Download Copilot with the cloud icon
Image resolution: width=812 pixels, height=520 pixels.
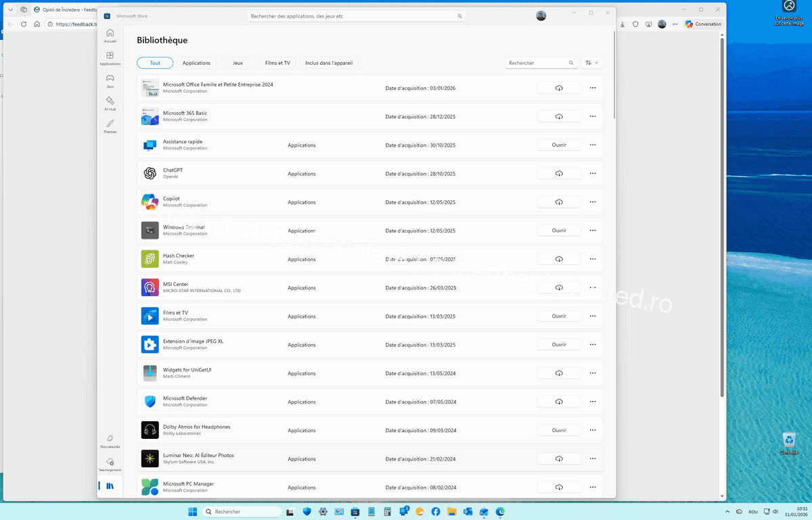coord(559,202)
